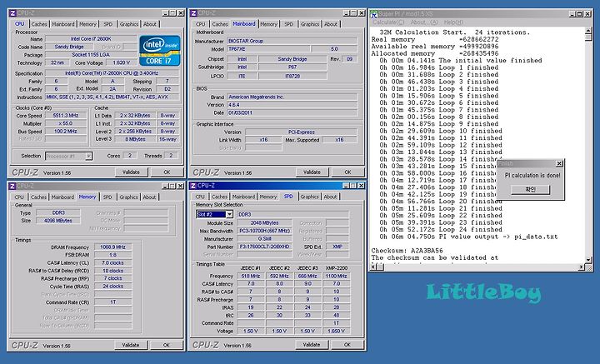Click motherboard model TP67XE field

click(x=268, y=49)
